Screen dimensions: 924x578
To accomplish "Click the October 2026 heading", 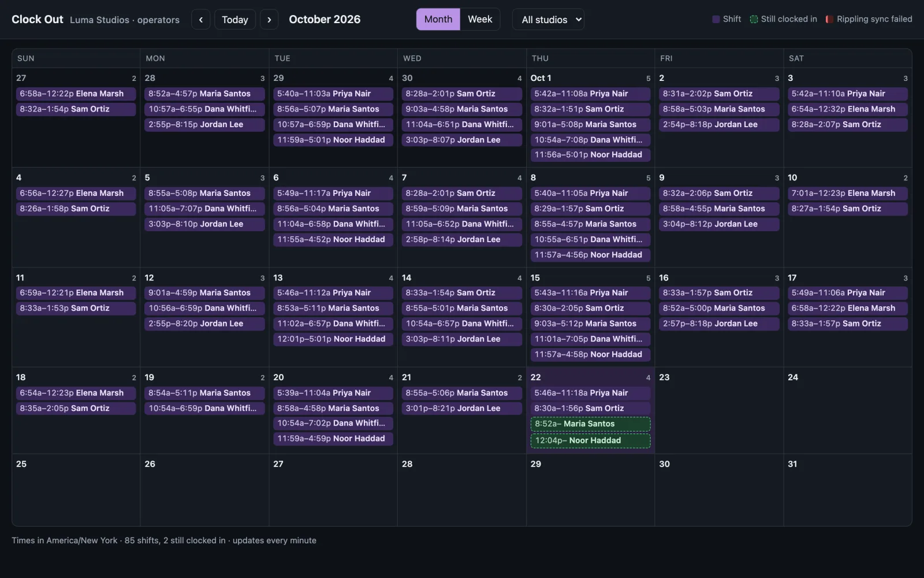I will [x=325, y=20].
